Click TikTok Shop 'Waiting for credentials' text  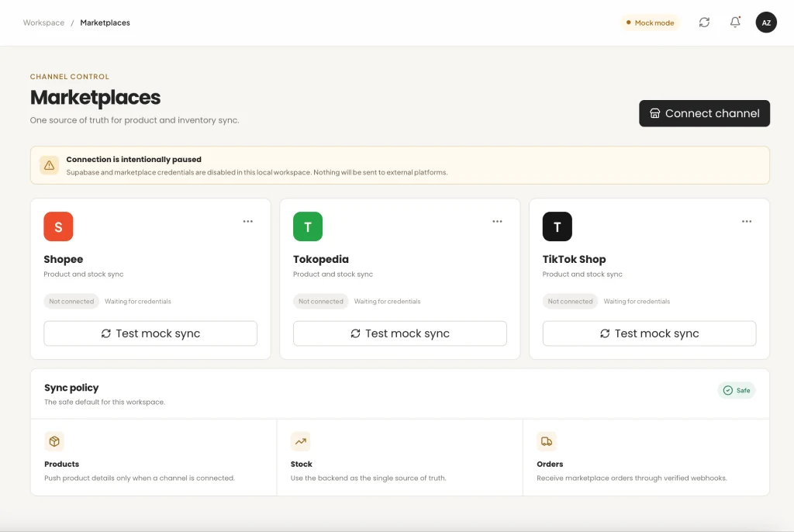[x=637, y=302]
